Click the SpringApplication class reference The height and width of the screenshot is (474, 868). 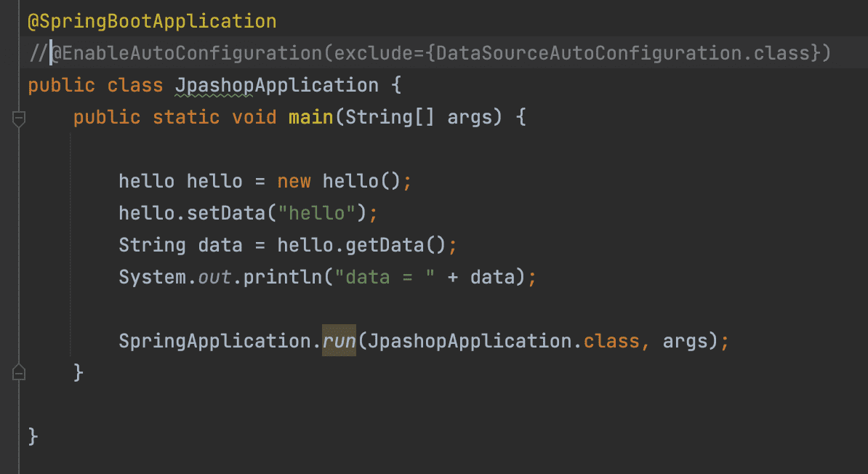(214, 340)
